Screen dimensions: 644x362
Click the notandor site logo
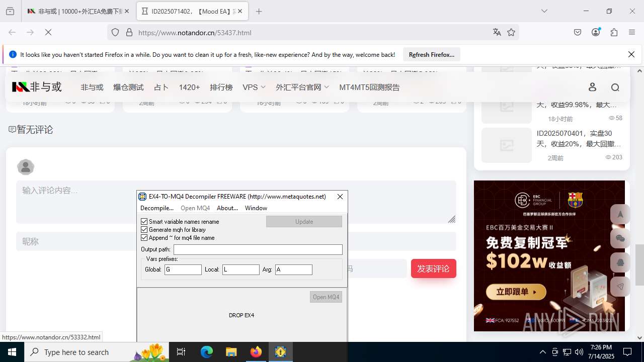pos(37,87)
